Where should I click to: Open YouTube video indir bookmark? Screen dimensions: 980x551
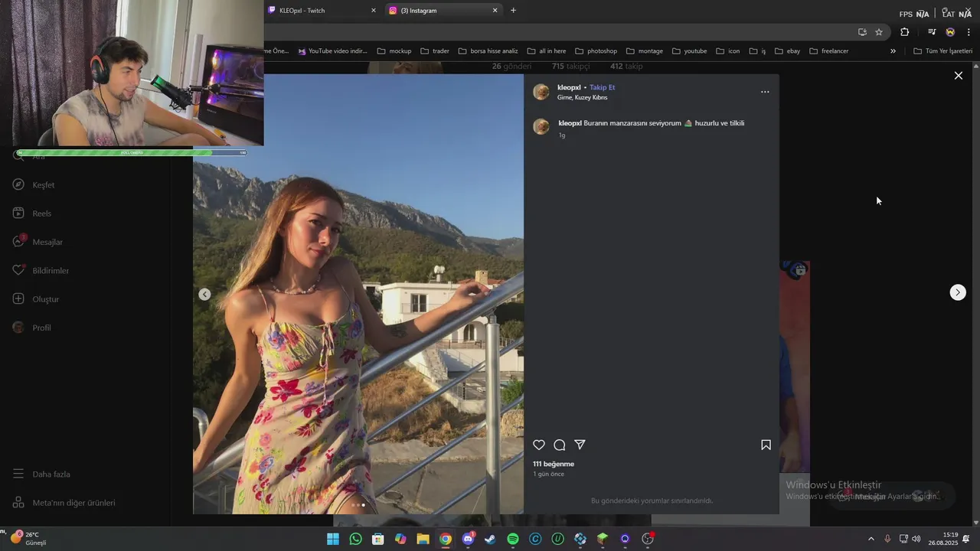coord(333,51)
